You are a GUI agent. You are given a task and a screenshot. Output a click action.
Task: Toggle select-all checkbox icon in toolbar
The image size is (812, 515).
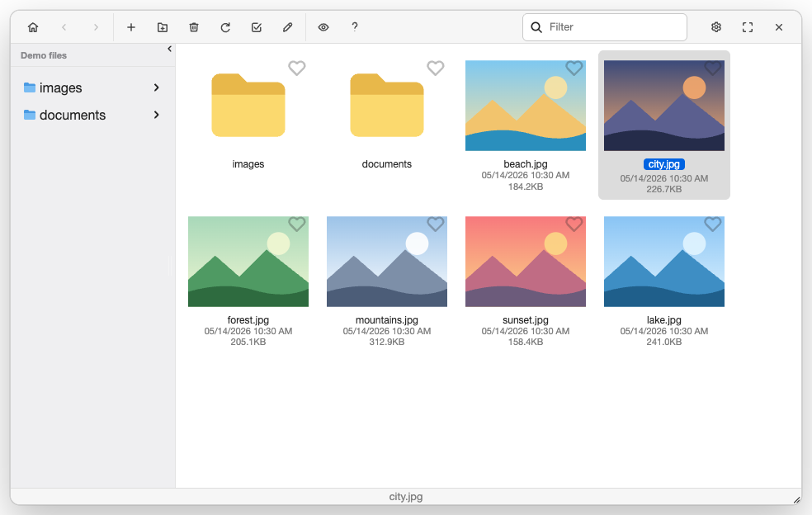click(257, 27)
